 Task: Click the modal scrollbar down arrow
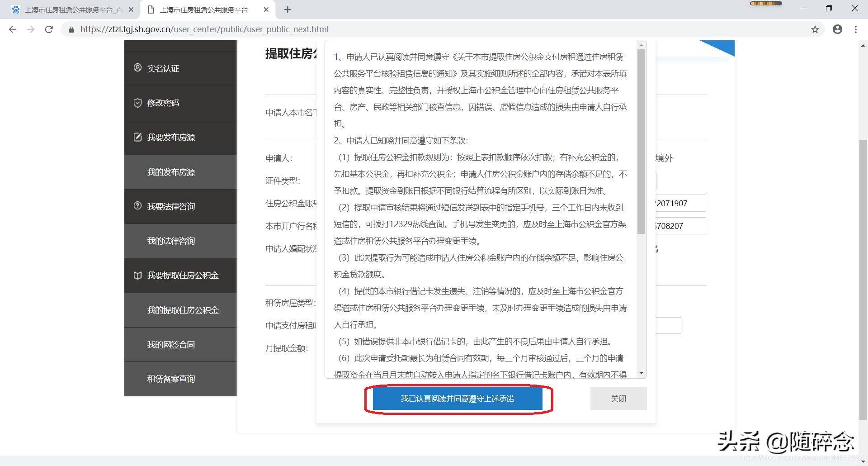641,373
